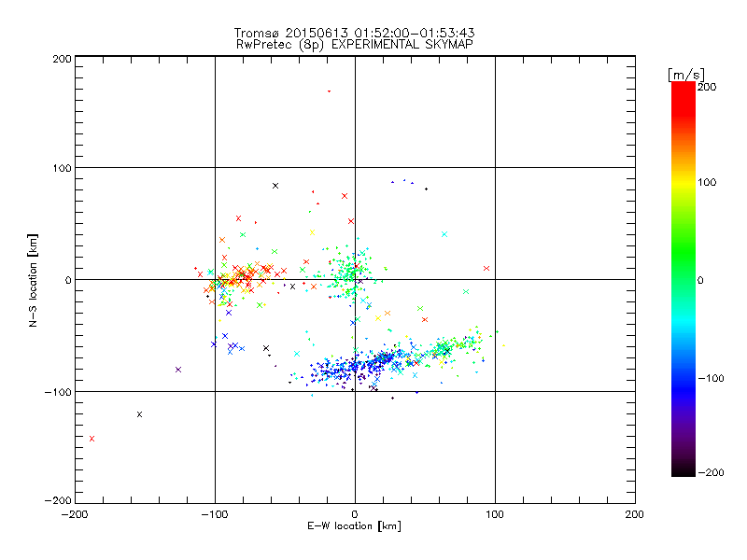Image resolution: width=747 pixels, height=560 pixels.
Task: Click the x-axis tick label '-100'
Action: pos(215,514)
